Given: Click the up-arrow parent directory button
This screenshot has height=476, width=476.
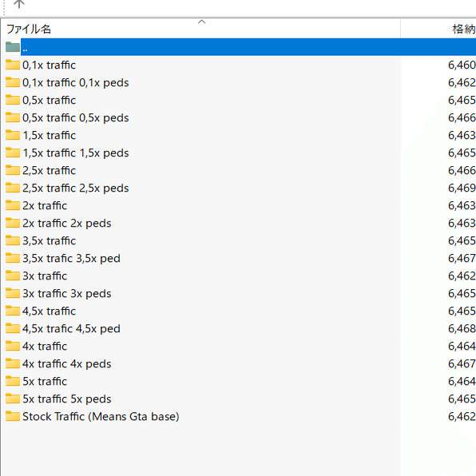Looking at the screenshot, I should click(19, 4).
